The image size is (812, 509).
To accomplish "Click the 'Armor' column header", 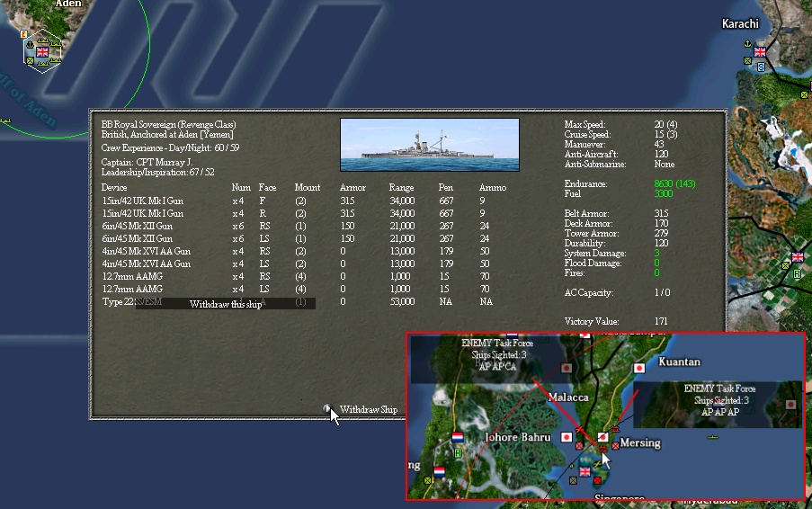I will 352,187.
